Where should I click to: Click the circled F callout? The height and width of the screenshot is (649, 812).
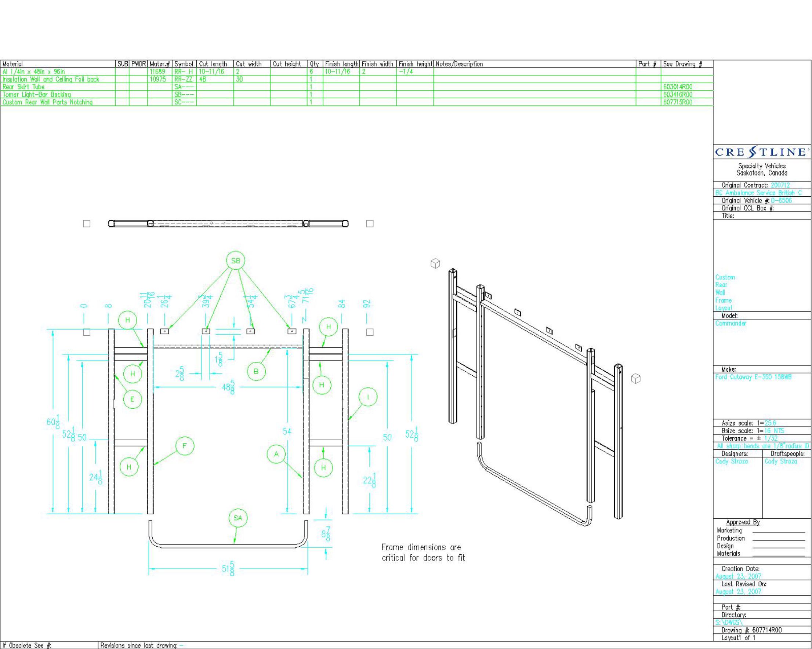coord(185,446)
